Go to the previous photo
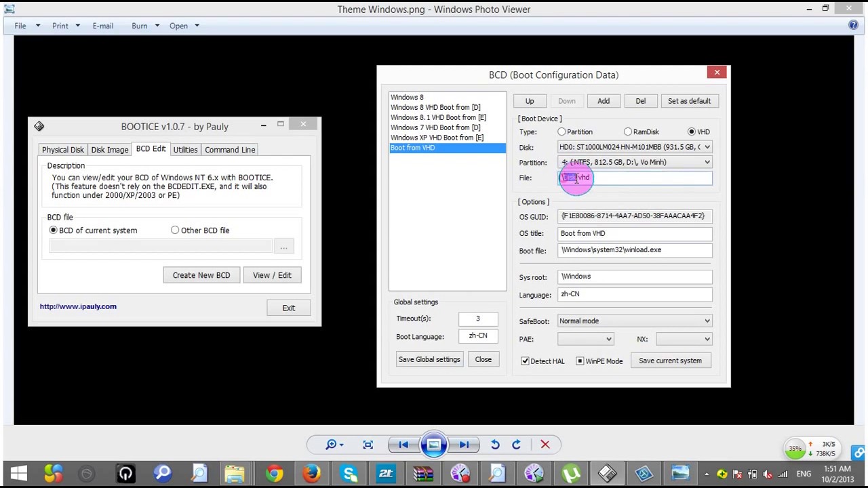Image resolution: width=868 pixels, height=488 pixels. click(403, 445)
